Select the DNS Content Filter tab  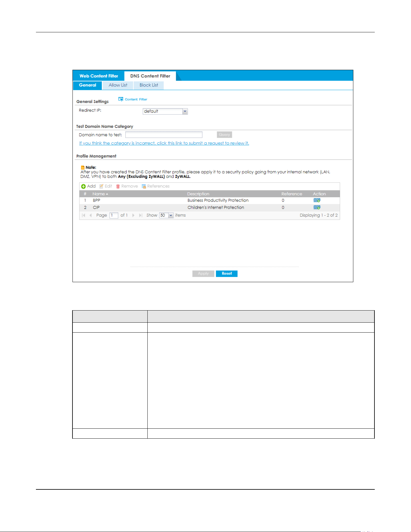pyautogui.click(x=150, y=76)
